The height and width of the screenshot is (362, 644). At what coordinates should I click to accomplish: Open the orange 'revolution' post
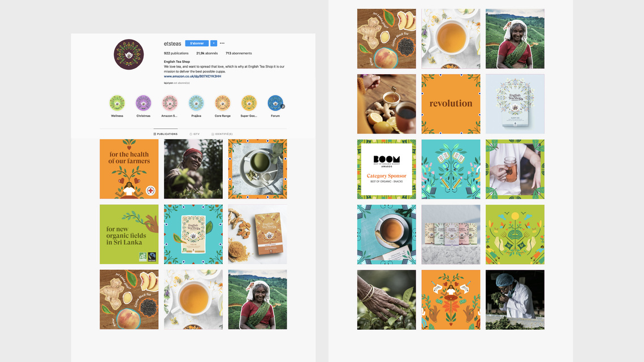(451, 104)
